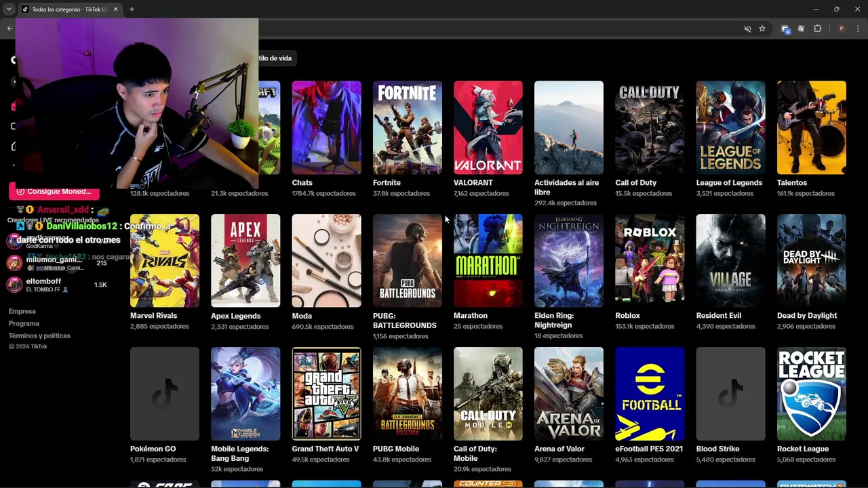Open the tab search dropdown arrow
This screenshot has width=868, height=488.
click(x=9, y=9)
